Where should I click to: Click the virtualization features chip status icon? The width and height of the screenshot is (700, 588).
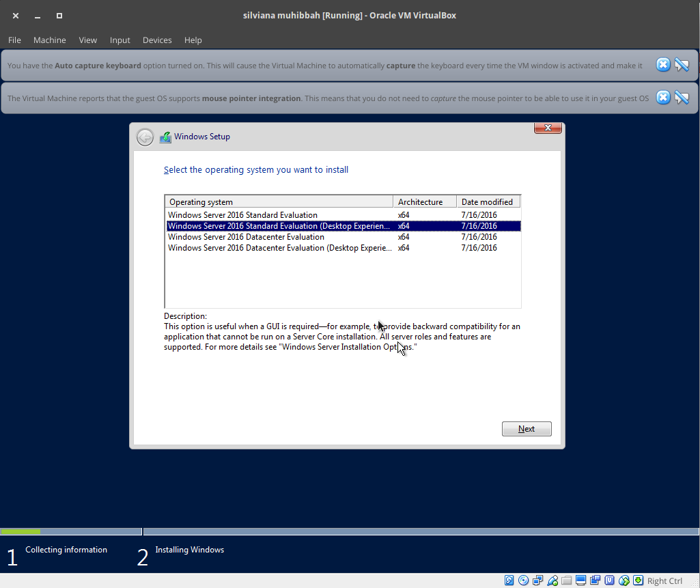tap(609, 580)
